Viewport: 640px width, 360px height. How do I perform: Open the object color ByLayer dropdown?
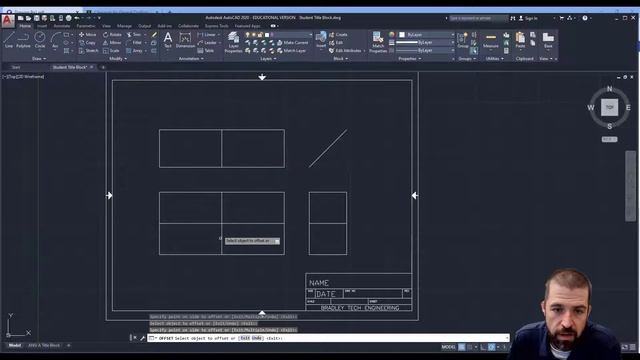point(426,35)
